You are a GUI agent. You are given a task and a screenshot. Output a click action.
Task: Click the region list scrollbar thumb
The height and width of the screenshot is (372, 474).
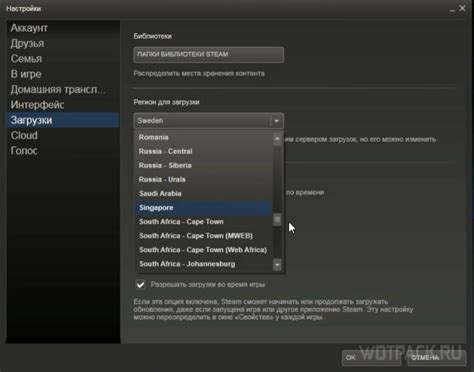(277, 219)
